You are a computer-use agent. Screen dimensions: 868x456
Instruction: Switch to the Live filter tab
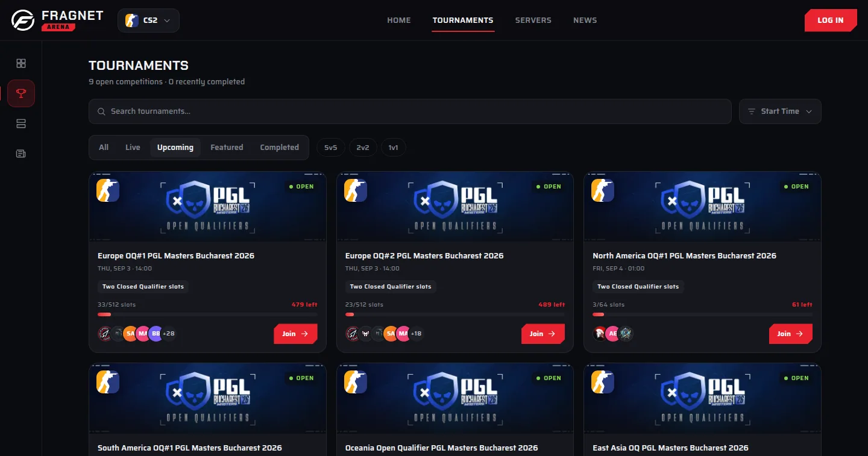[x=133, y=148]
